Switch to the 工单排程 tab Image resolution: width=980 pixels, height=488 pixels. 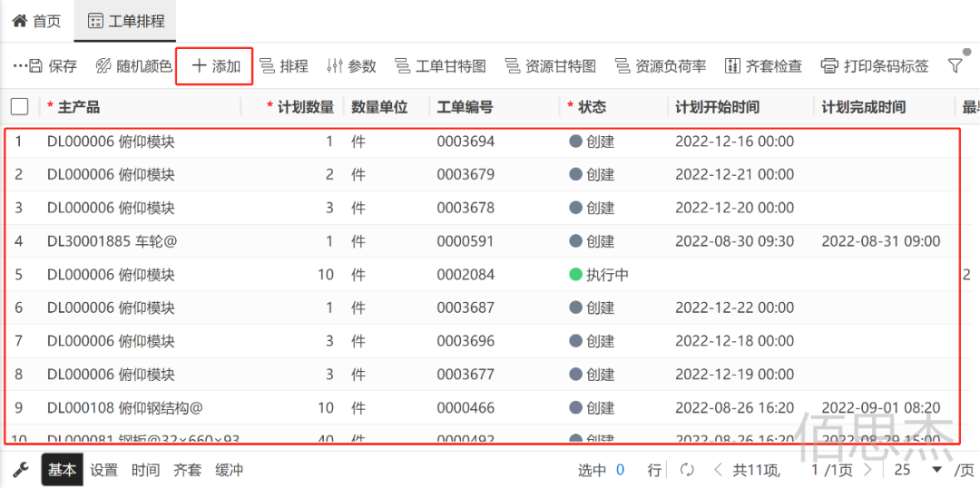(126, 21)
